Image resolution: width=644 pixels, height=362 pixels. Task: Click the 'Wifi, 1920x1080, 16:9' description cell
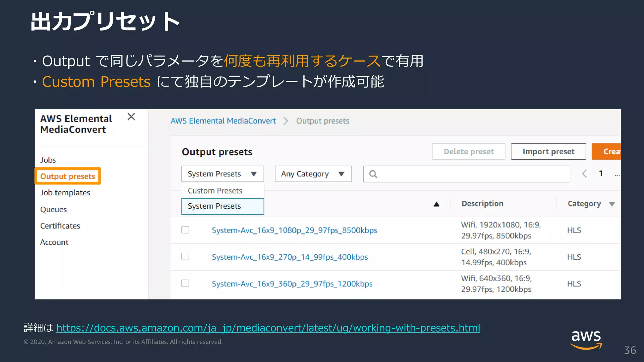(501, 230)
